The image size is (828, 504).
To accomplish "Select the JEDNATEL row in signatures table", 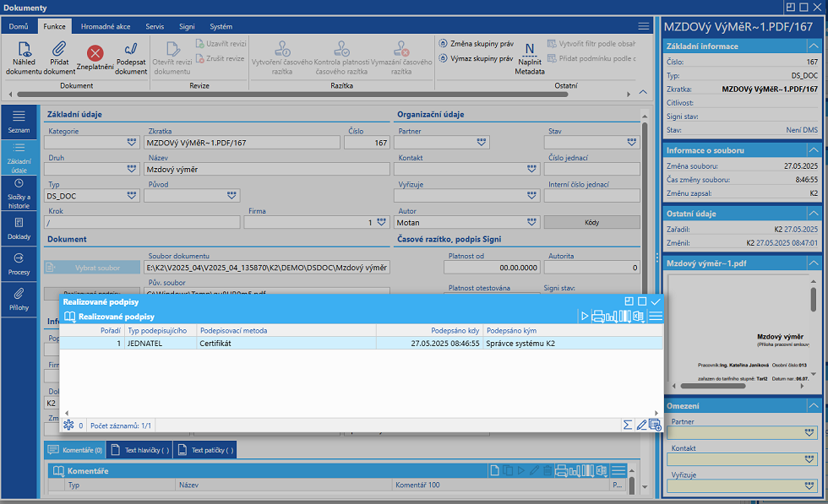I will (x=362, y=343).
